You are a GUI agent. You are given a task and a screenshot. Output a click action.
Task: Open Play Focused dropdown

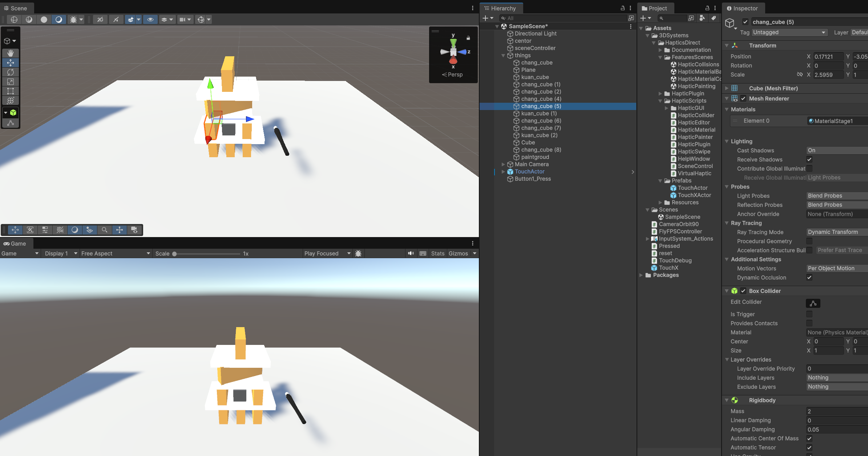pyautogui.click(x=327, y=253)
